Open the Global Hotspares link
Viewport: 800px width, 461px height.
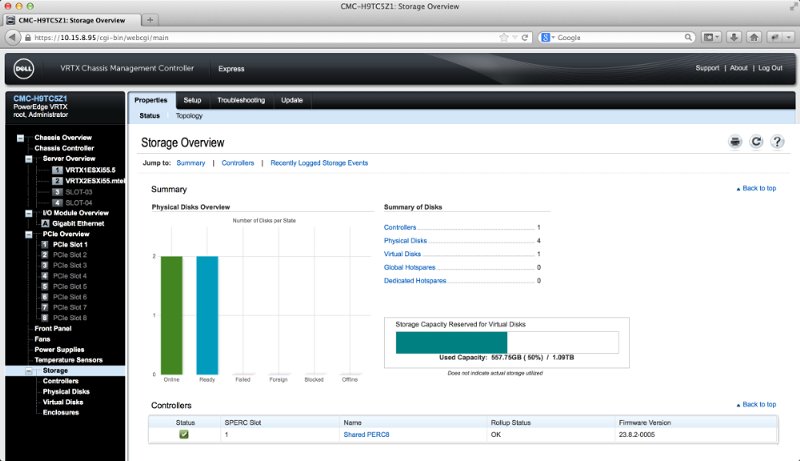click(x=410, y=267)
